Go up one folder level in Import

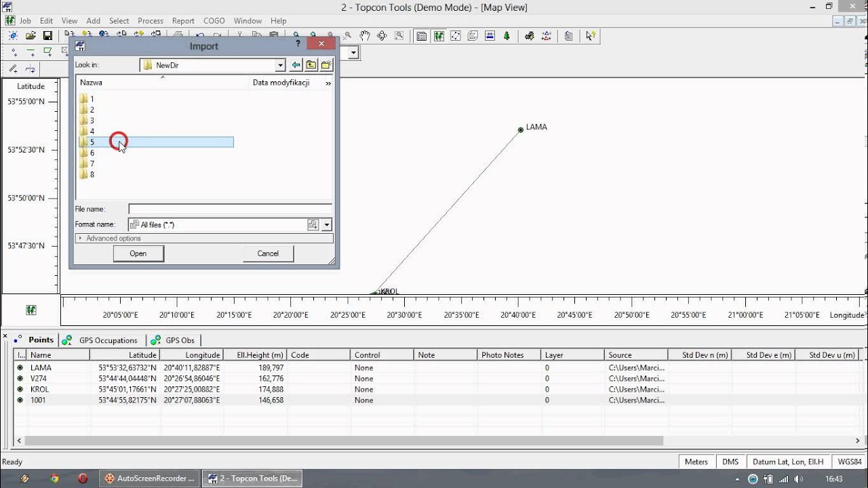pyautogui.click(x=311, y=65)
